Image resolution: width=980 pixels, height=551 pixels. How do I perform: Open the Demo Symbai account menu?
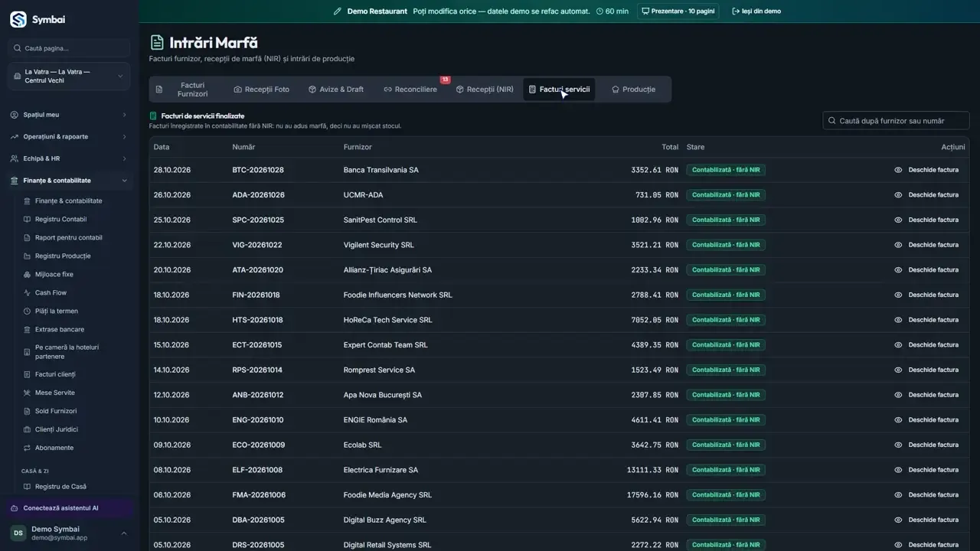coord(69,533)
